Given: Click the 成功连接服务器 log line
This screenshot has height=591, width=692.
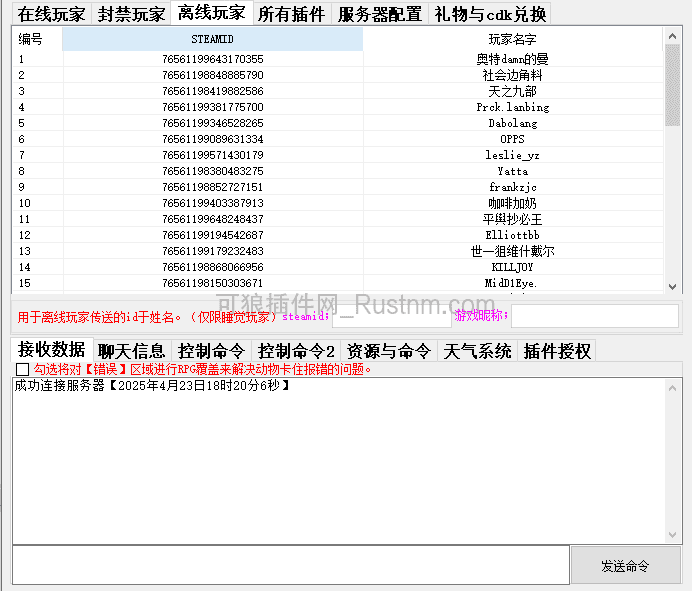Looking at the screenshot, I should [153, 385].
